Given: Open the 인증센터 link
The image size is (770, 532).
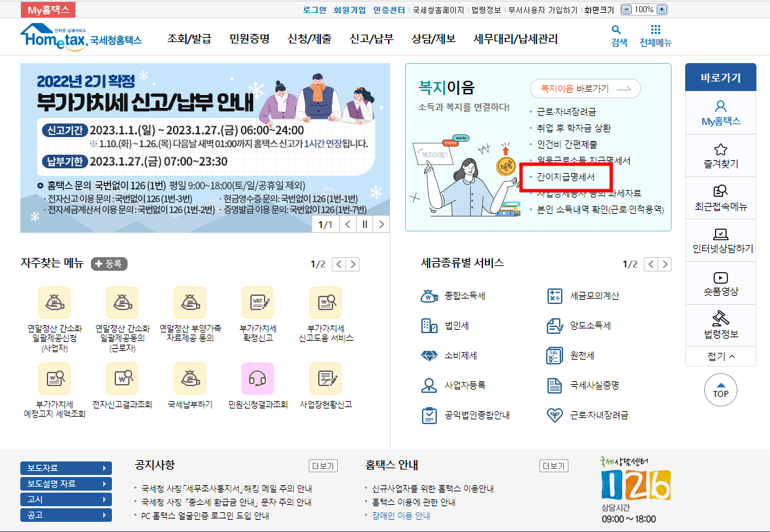Looking at the screenshot, I should [x=389, y=9].
